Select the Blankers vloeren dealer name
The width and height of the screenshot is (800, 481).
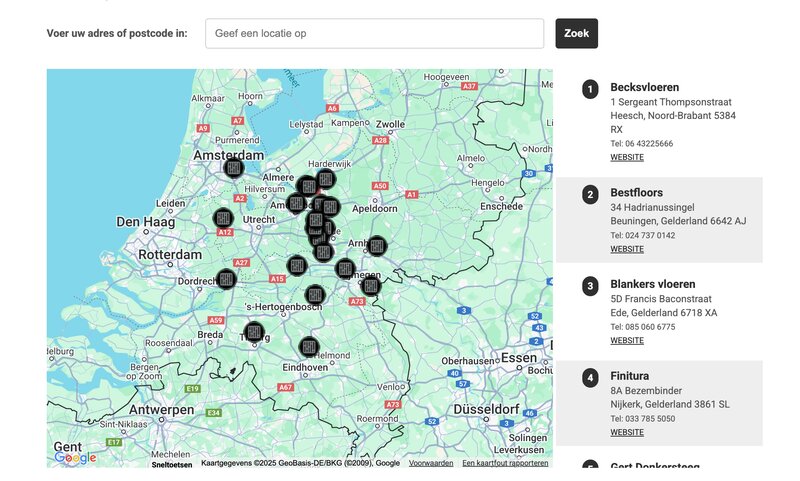(x=653, y=284)
